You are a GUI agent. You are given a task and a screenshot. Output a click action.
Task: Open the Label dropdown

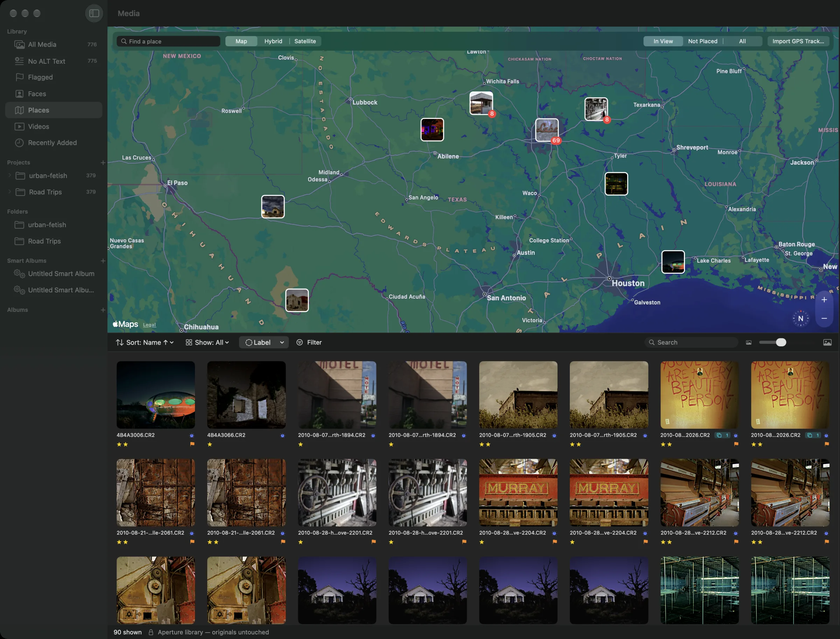[x=264, y=342]
